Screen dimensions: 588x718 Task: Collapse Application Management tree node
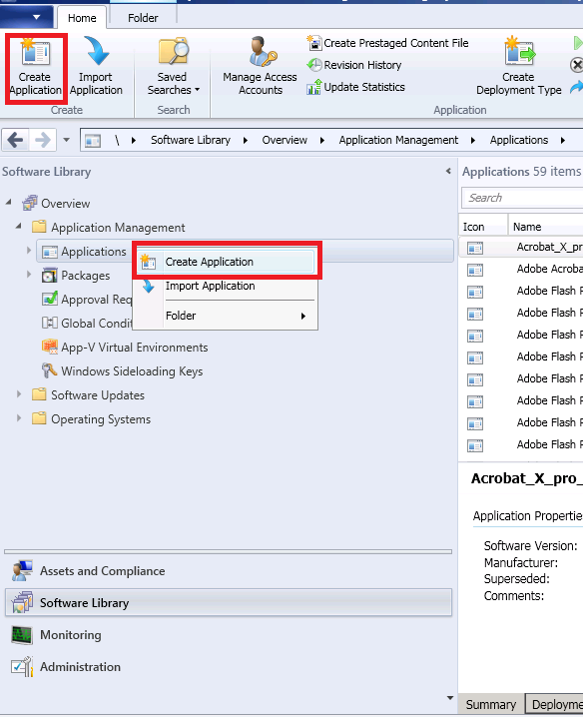coord(19,226)
